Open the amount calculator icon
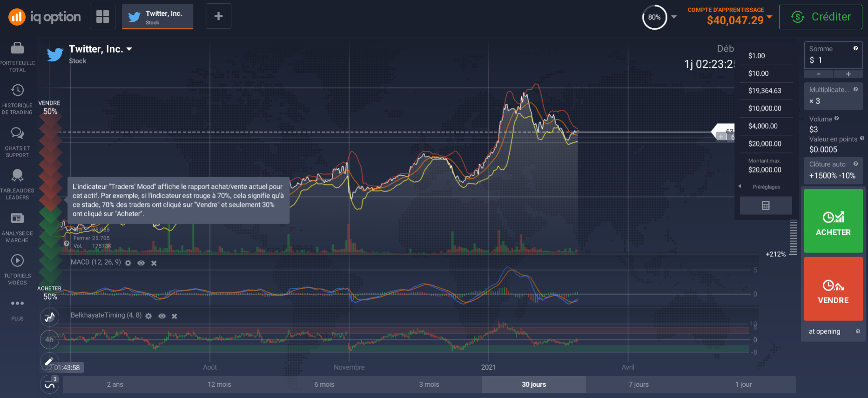This screenshot has height=398, width=868. 766,206
